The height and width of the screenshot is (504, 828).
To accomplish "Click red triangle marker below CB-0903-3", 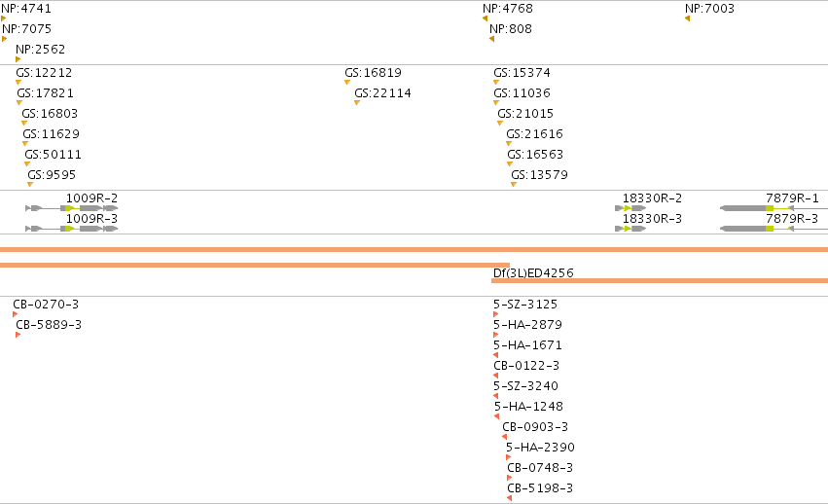I will [x=504, y=437].
